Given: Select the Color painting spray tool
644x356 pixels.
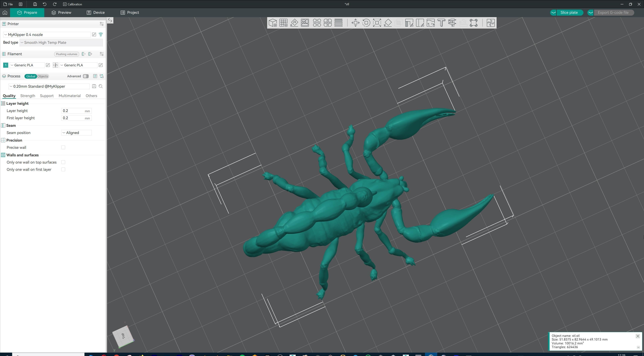Looking at the screenshot, I should [431, 23].
